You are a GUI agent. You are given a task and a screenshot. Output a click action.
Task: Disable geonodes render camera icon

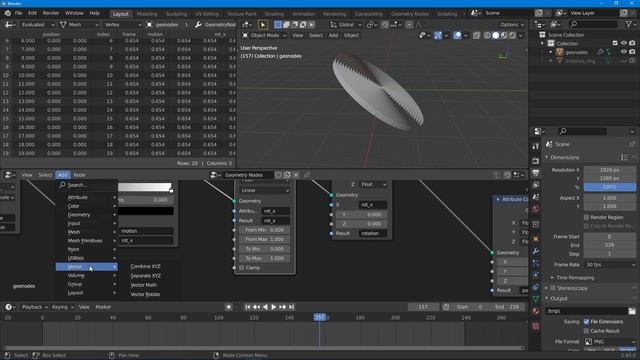(x=632, y=52)
